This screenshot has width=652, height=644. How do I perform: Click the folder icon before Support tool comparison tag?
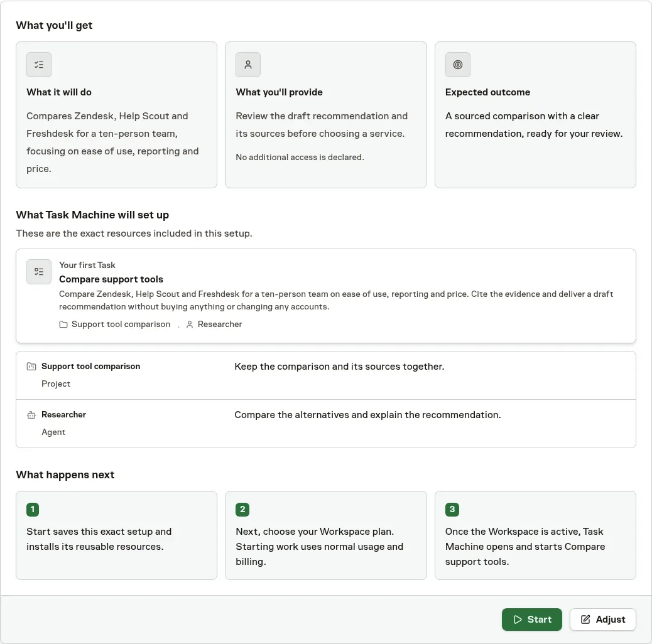(x=63, y=324)
